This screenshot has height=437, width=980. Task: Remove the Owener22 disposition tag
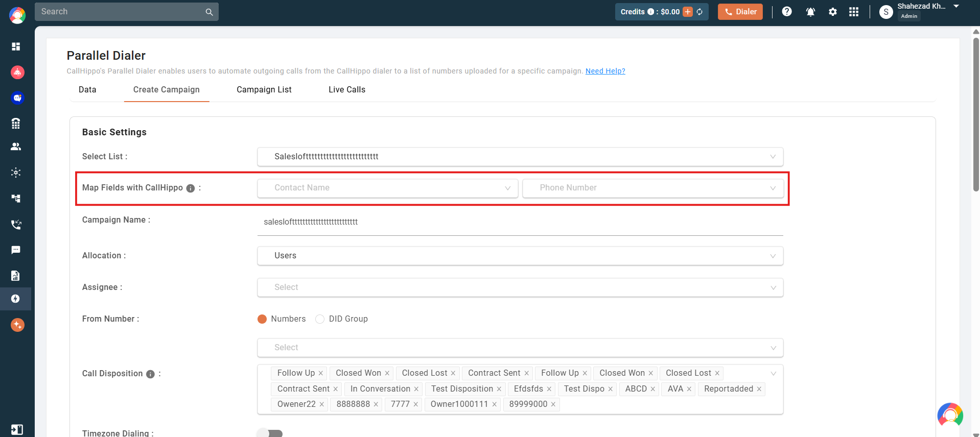321,405
